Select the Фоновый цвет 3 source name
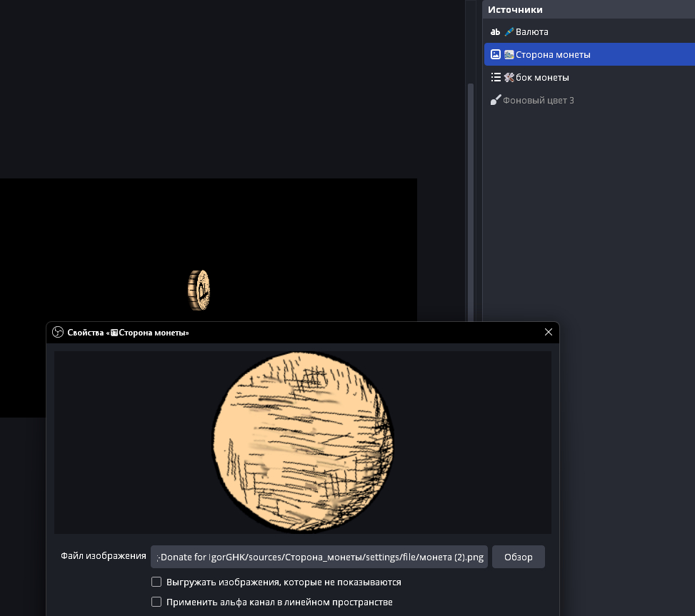 (538, 101)
